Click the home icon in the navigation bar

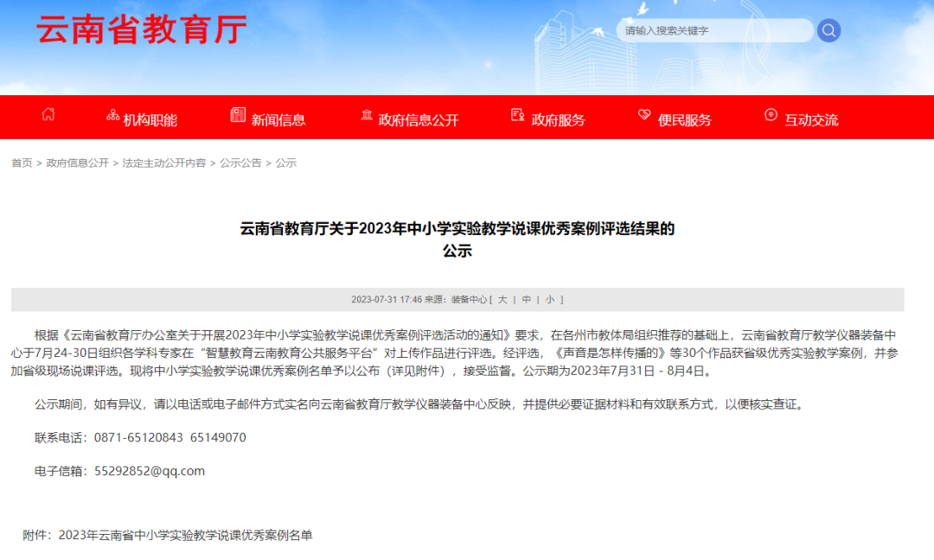click(x=48, y=114)
